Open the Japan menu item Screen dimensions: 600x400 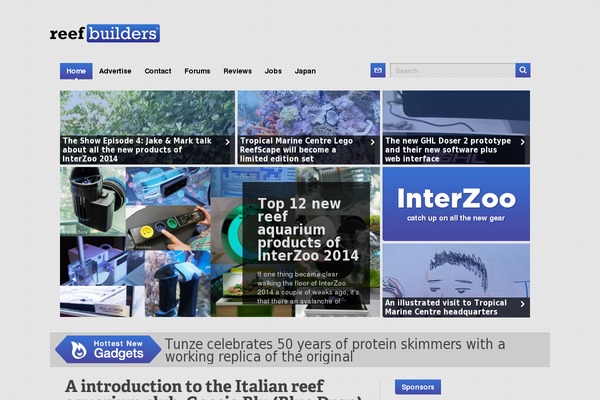[305, 71]
